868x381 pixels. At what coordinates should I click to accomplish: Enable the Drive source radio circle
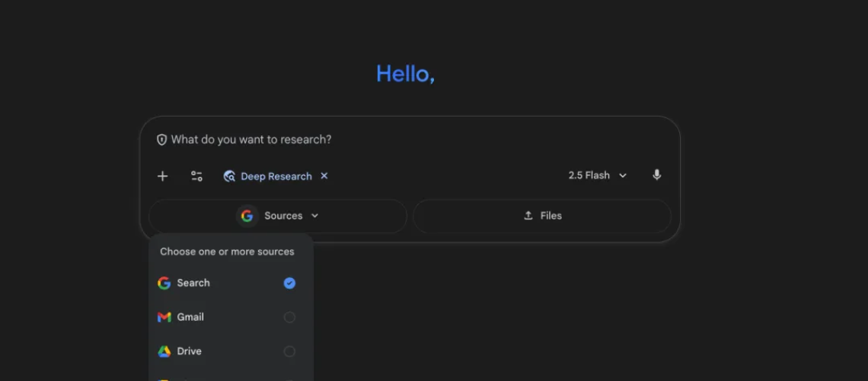coord(289,351)
